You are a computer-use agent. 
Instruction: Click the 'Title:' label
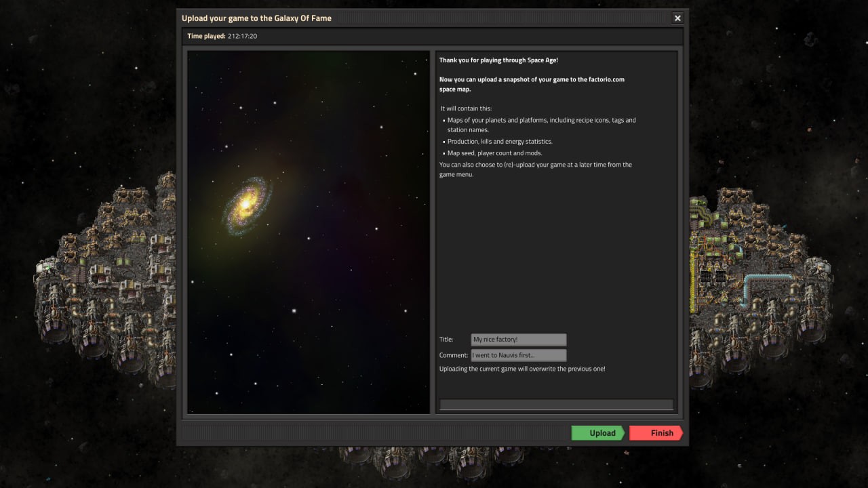coord(446,340)
